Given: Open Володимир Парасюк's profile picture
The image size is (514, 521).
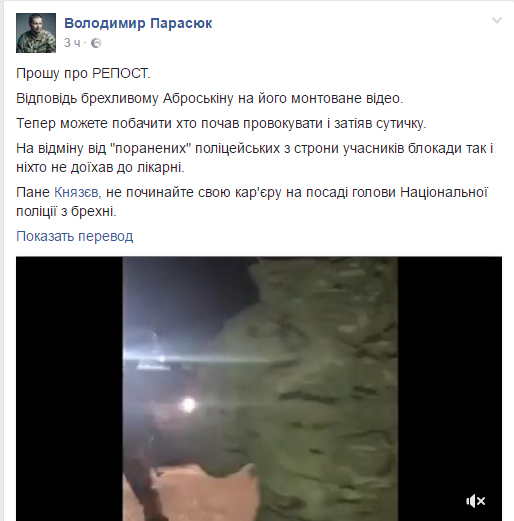Looking at the screenshot, I should [x=36, y=33].
